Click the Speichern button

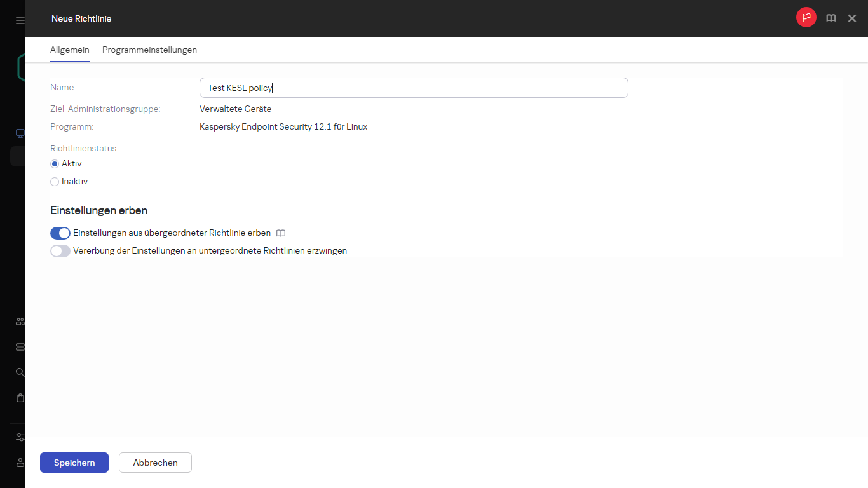74,463
